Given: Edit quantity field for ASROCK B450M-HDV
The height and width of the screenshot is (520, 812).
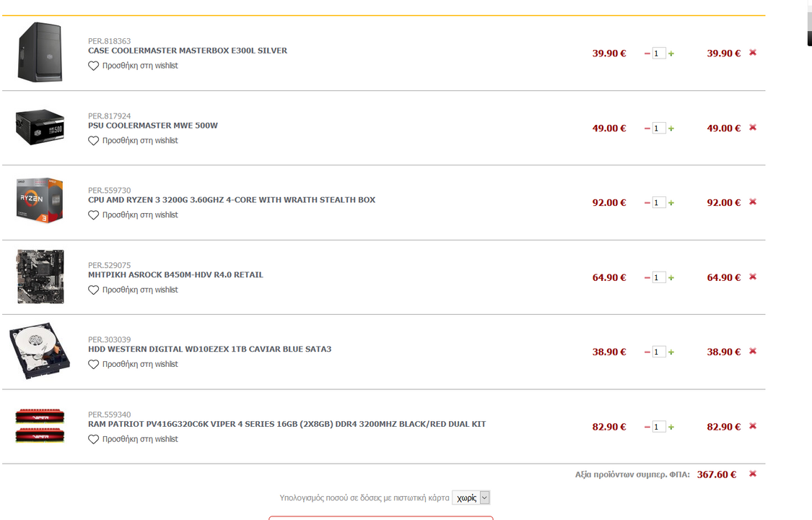Looking at the screenshot, I should [x=659, y=277].
